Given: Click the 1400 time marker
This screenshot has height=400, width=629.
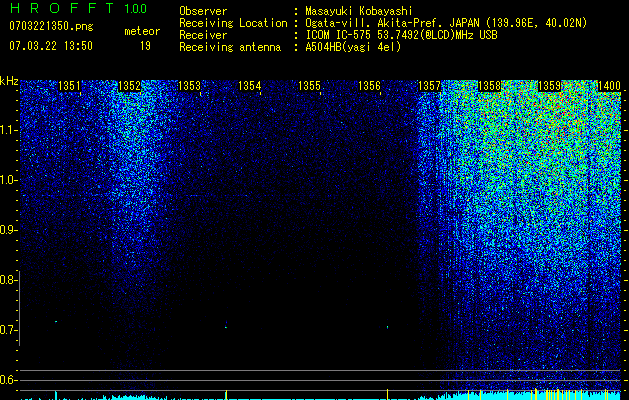Looking at the screenshot, I should [609, 86].
